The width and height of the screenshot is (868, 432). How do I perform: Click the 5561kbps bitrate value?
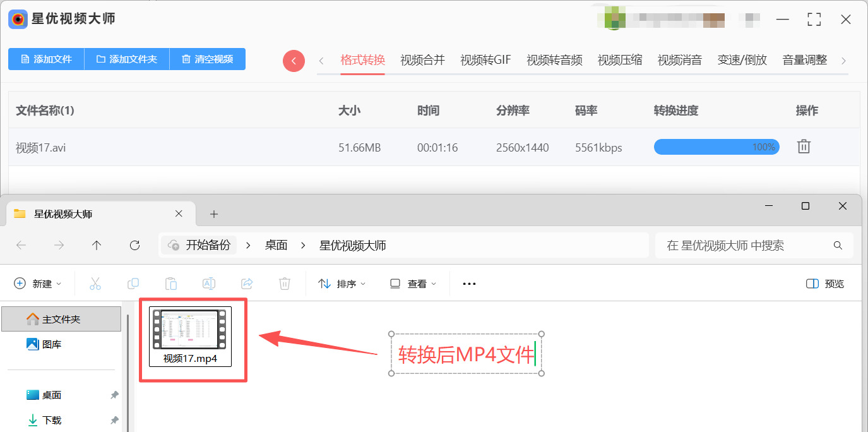click(598, 148)
